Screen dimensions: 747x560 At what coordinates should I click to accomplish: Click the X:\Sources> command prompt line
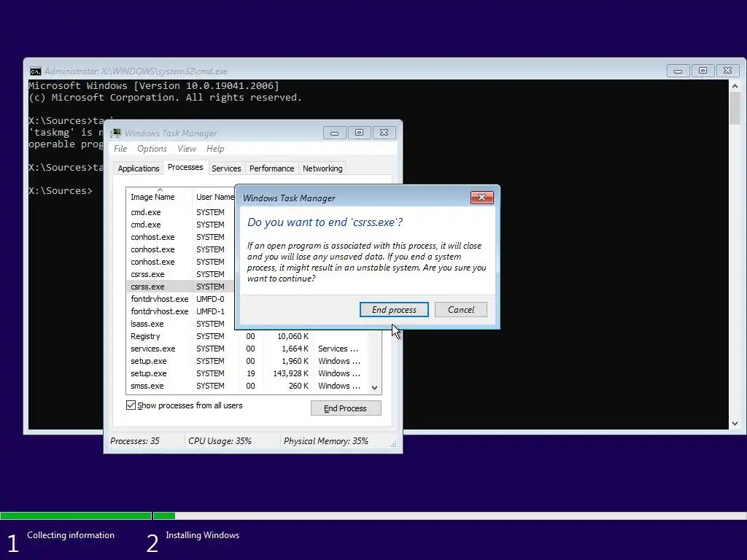pyautogui.click(x=61, y=191)
